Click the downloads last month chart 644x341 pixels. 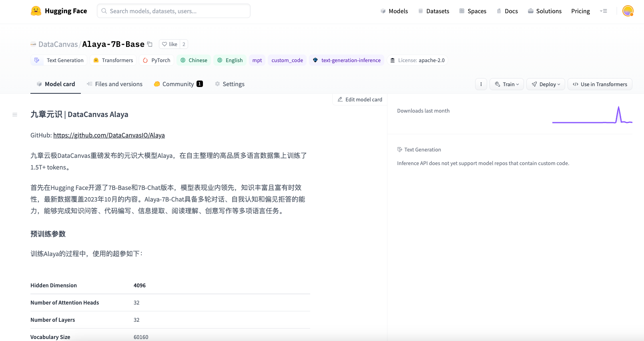pos(592,115)
